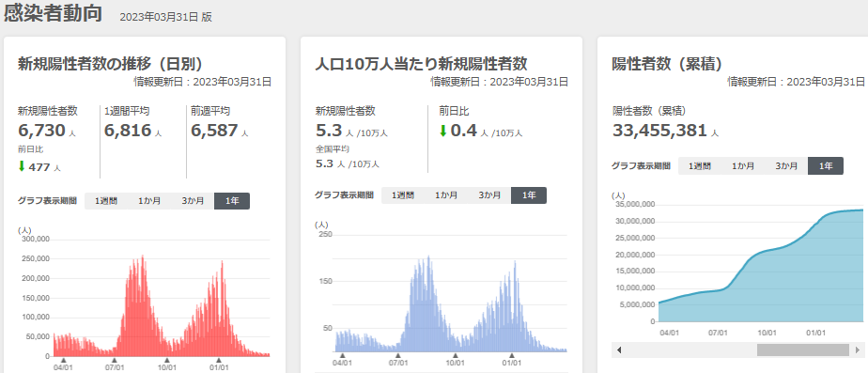Click the 人口10万人当たり新規陽性者数 heading
This screenshot has height=373, width=868.
(x=421, y=63)
